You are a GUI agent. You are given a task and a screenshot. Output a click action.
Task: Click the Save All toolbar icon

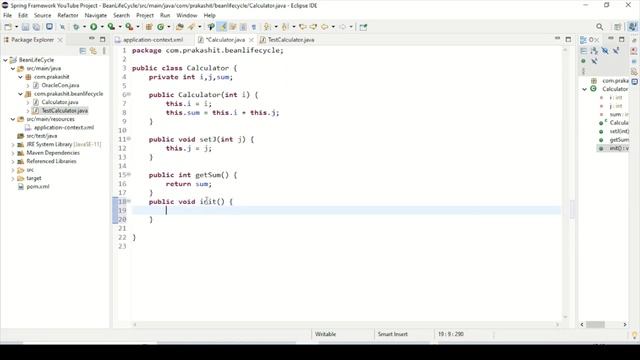(36, 27)
